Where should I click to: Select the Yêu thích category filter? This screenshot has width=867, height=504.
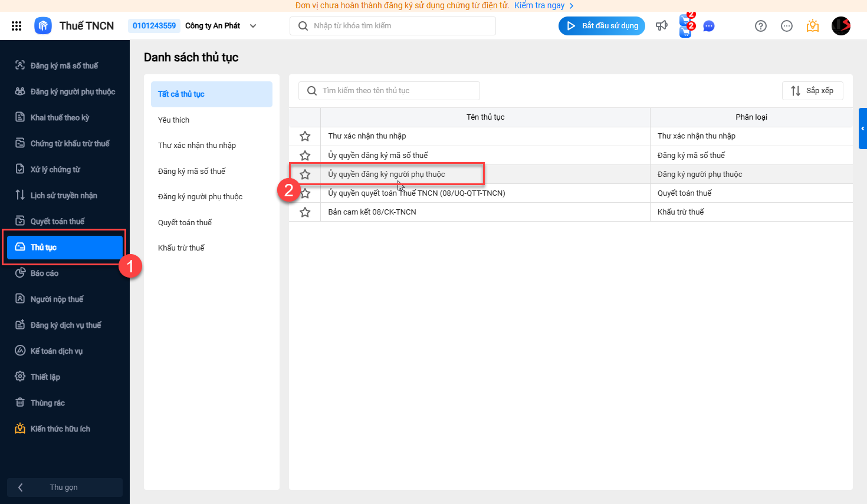click(174, 120)
